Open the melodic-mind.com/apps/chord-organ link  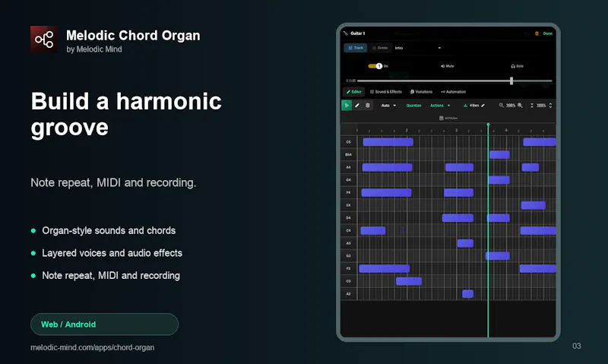[92, 347]
